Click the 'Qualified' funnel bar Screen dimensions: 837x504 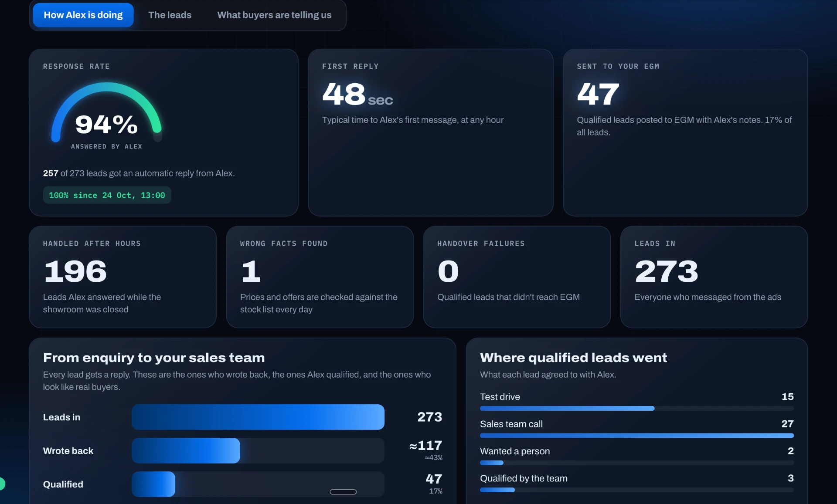[x=258, y=484]
